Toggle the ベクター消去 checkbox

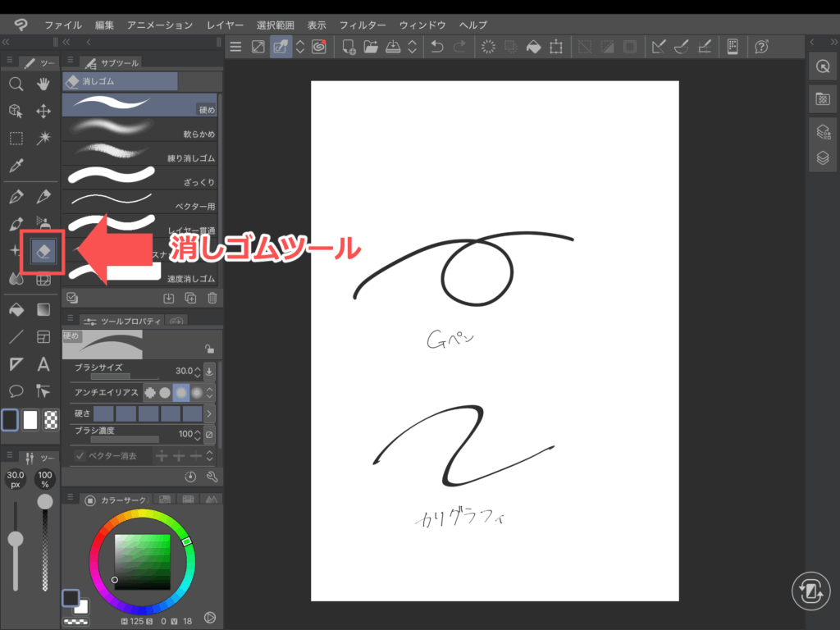click(80, 456)
